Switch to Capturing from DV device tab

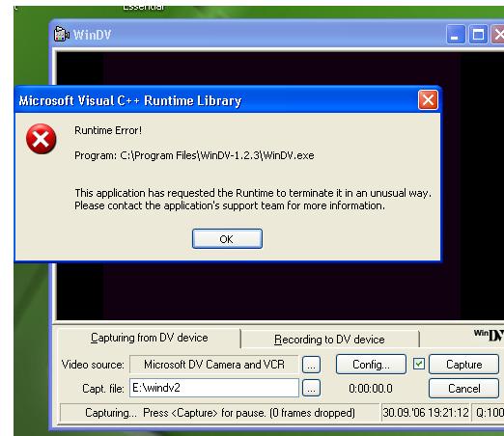pos(149,338)
